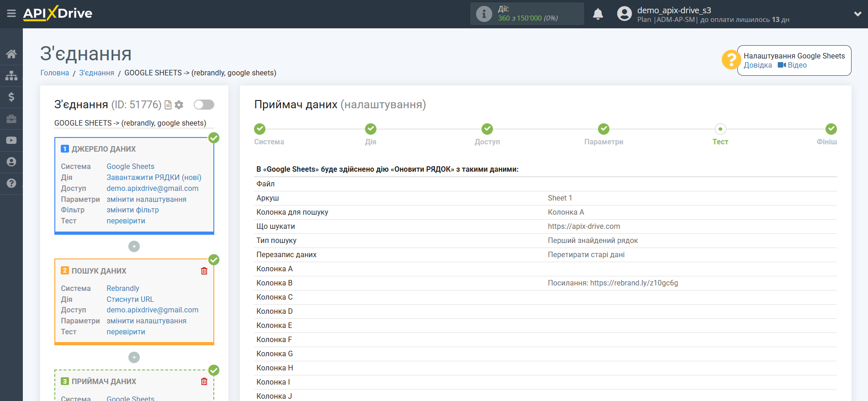
Task: Click search block змінити налаштування link
Action: tap(146, 321)
